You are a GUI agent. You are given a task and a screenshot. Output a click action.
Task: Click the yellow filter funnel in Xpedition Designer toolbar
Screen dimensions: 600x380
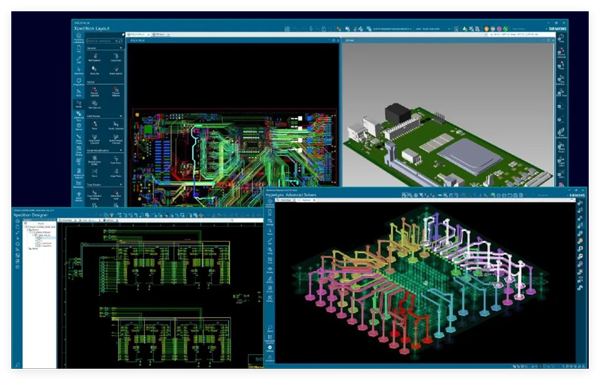click(112, 215)
